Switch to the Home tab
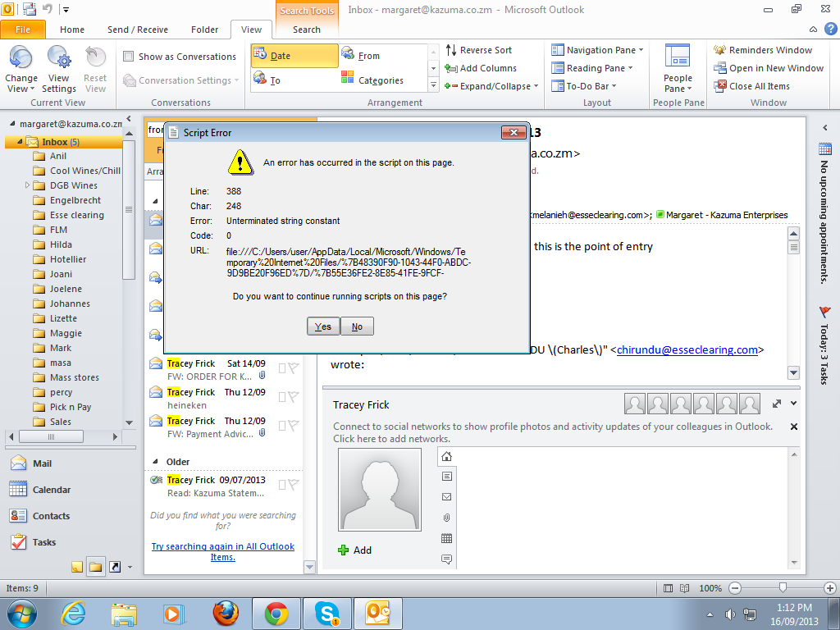The image size is (840, 630). tap(72, 30)
